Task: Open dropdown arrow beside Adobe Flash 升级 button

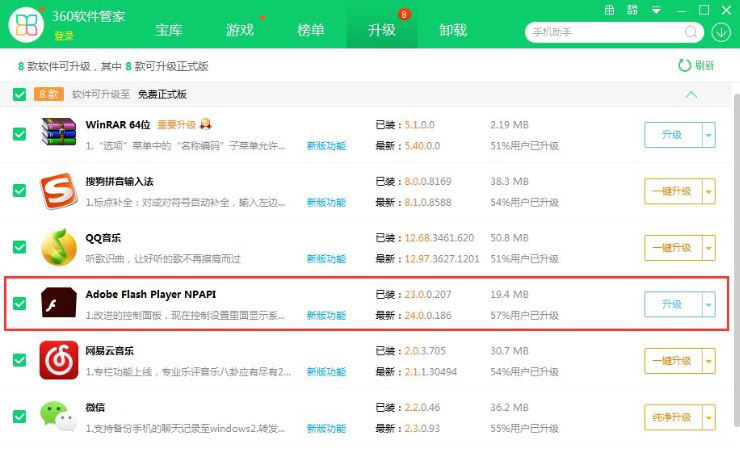Action: (709, 304)
